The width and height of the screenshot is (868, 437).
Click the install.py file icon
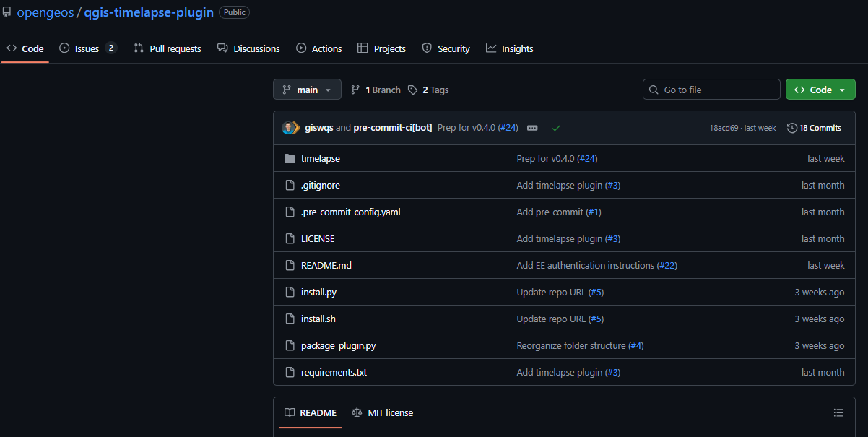pyautogui.click(x=290, y=292)
